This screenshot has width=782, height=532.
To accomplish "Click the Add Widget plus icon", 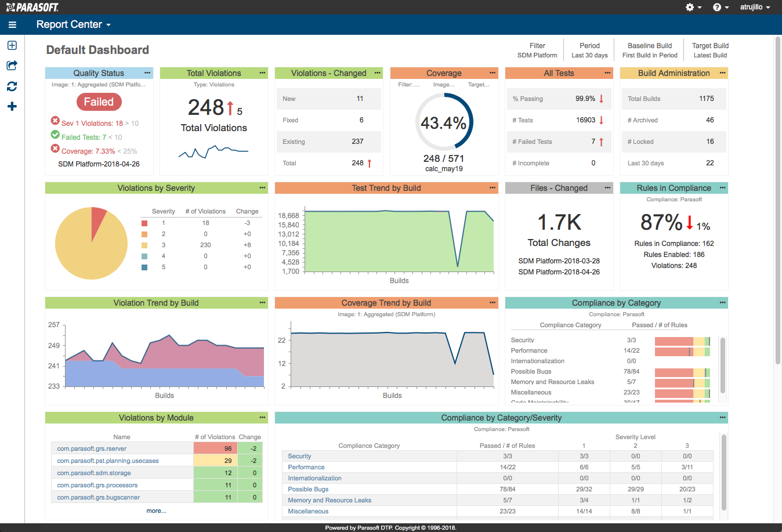I will click(12, 106).
